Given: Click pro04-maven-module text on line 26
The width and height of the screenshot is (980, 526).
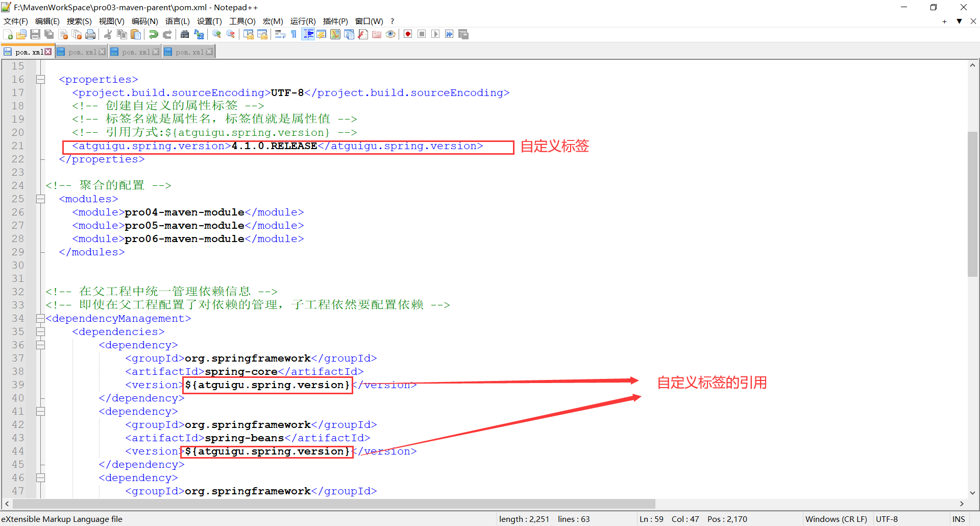Looking at the screenshot, I should tap(184, 212).
